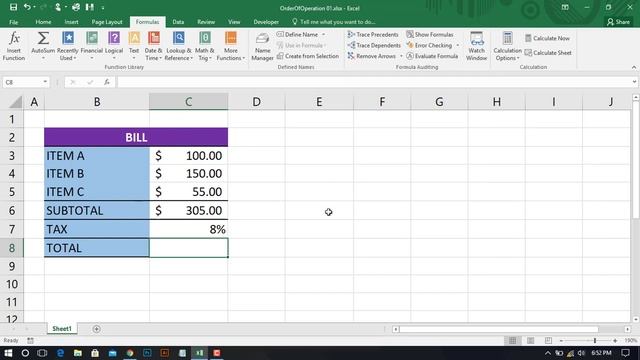Viewport: 640px width, 360px height.
Task: Select column D header
Action: click(x=256, y=102)
